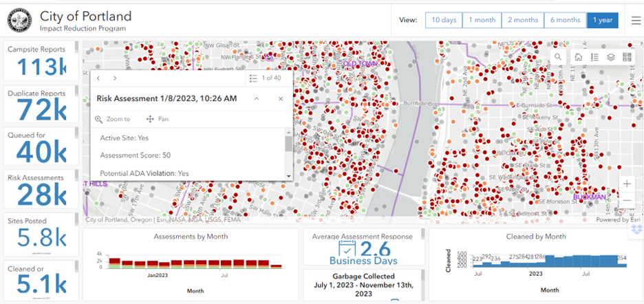Click the Impact Reduction Program subtitle
This screenshot has width=644, height=304.
coord(83,29)
